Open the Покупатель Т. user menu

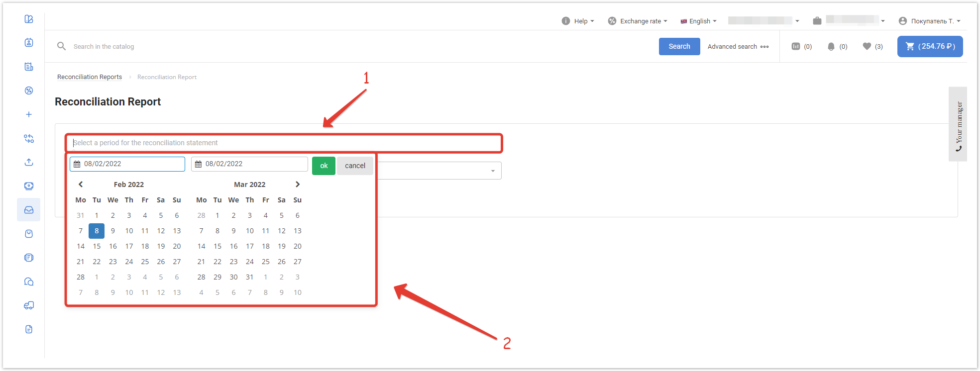coord(930,21)
